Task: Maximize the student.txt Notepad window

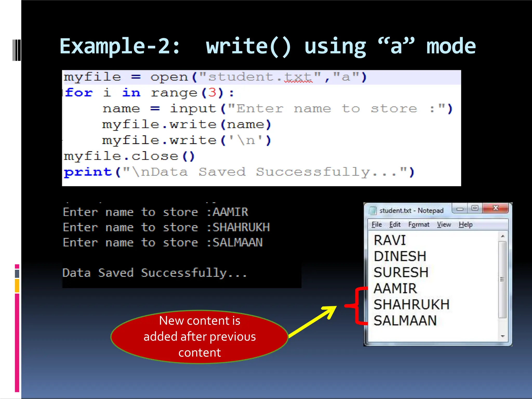Action: (x=475, y=208)
